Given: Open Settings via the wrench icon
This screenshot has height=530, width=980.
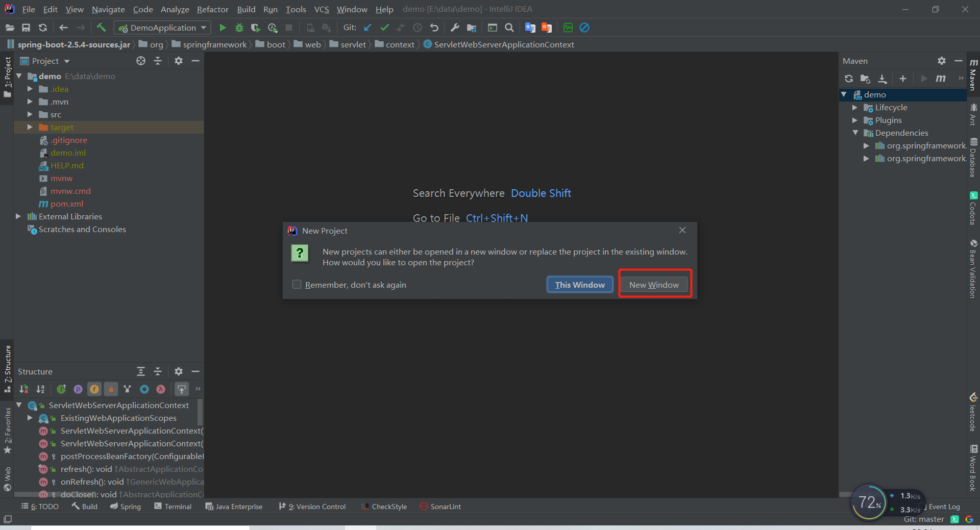Looking at the screenshot, I should 455,28.
